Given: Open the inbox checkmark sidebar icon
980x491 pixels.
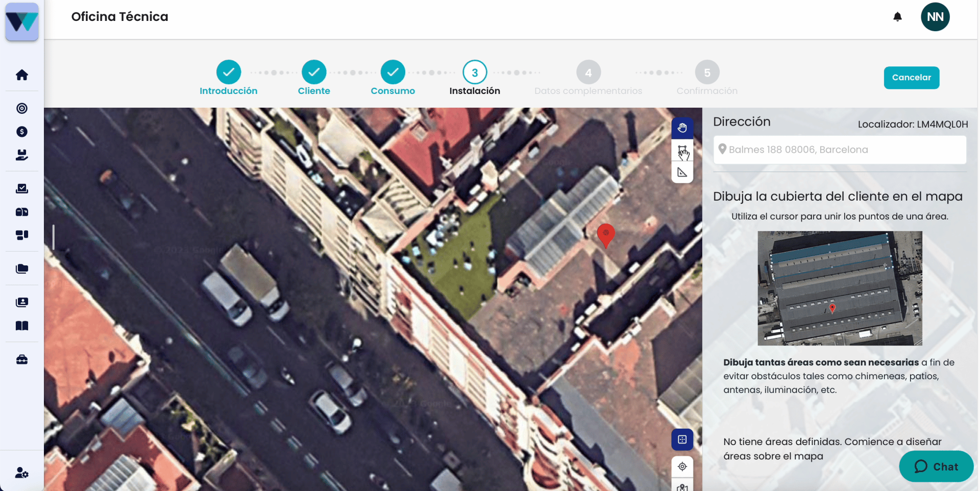Looking at the screenshot, I should click(x=22, y=188).
